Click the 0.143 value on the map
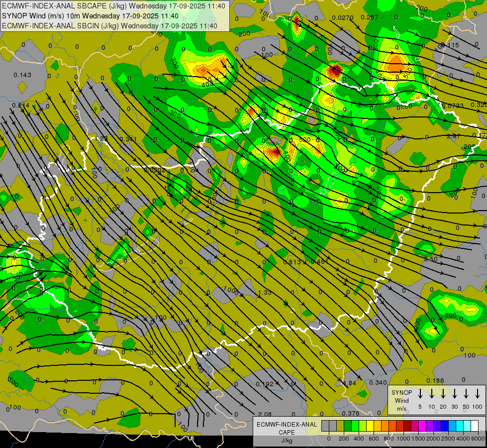 click(22, 75)
